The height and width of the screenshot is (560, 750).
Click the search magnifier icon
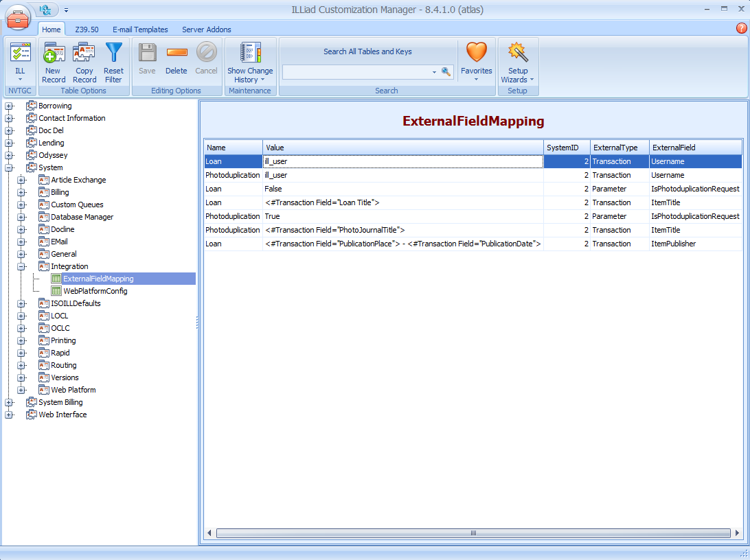[446, 71]
